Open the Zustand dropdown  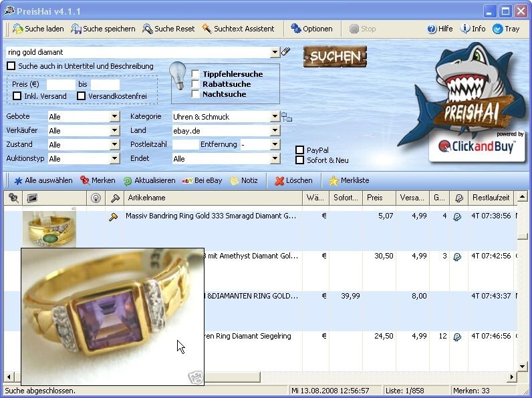115,145
